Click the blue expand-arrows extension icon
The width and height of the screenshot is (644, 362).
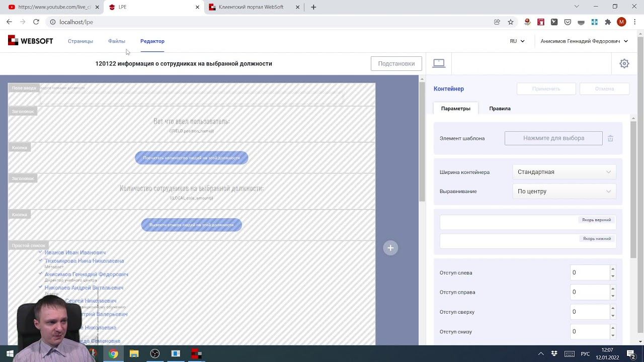(594, 22)
